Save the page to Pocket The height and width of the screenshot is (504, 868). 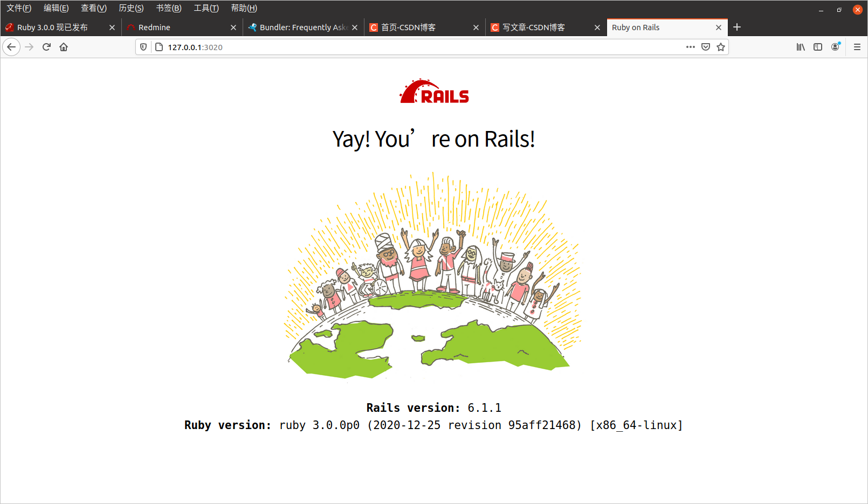click(x=706, y=47)
